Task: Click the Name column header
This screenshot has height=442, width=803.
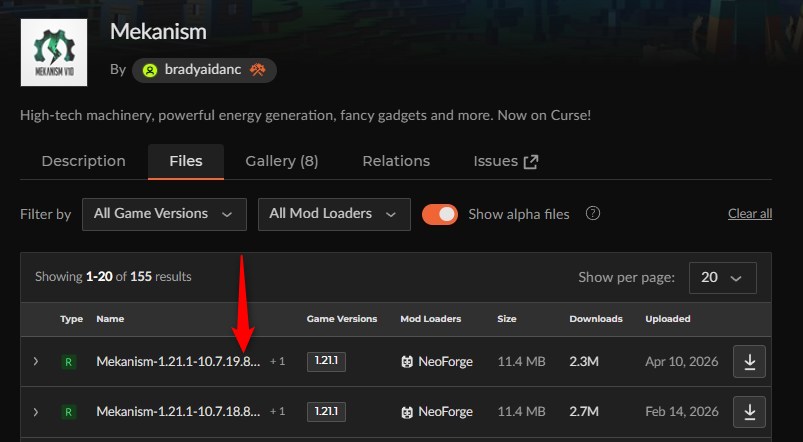Action: click(x=110, y=319)
